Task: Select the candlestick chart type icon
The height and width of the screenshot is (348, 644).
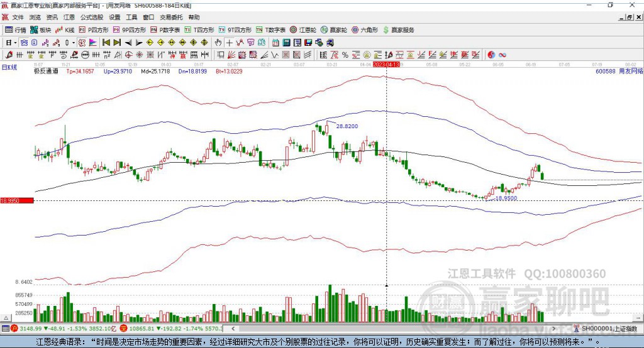Action: coord(67,43)
